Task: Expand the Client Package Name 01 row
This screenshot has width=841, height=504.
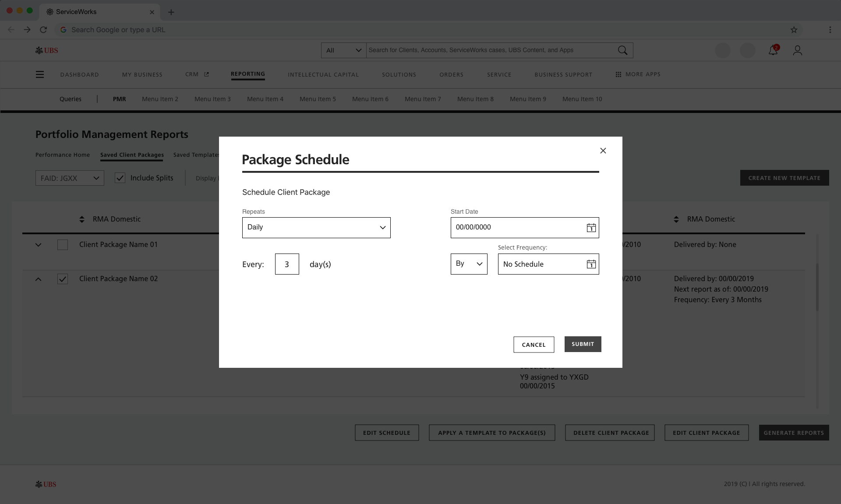Action: (39, 245)
